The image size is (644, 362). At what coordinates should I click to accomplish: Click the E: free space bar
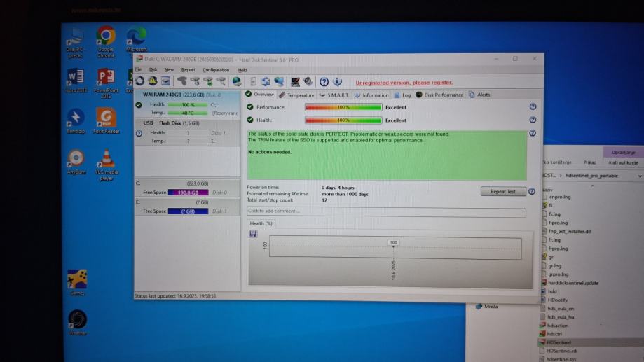click(x=188, y=211)
